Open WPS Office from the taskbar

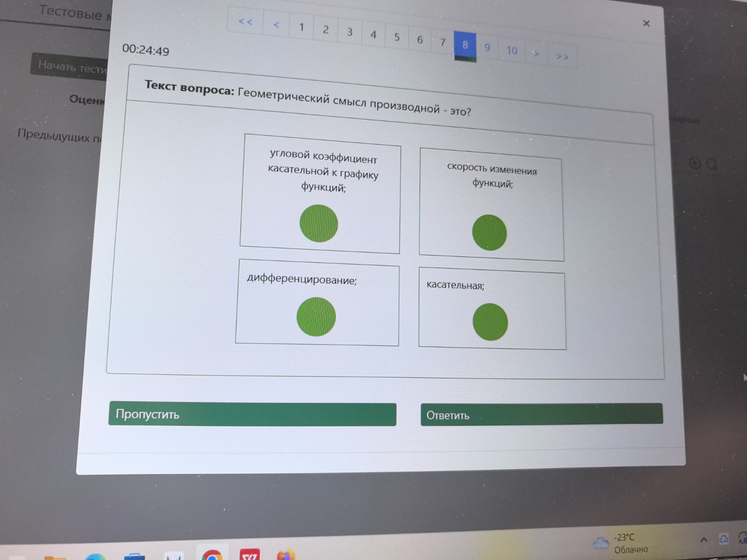(x=249, y=555)
